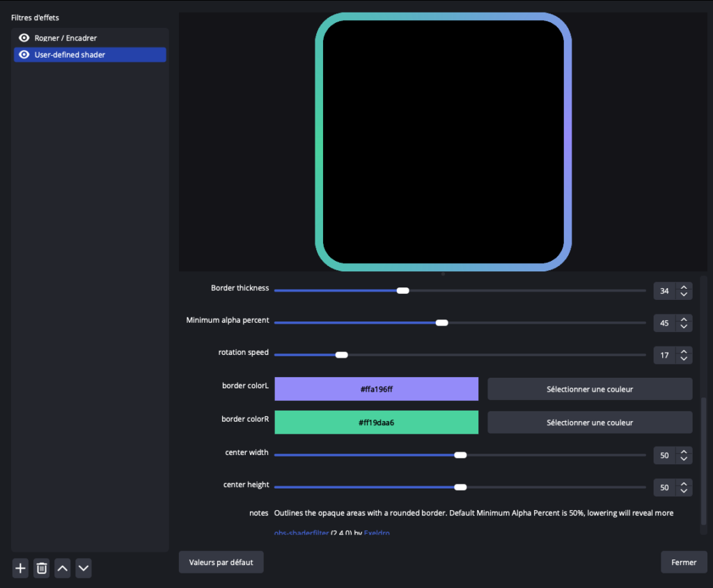Move selected filter down with arrow icon

click(84, 569)
